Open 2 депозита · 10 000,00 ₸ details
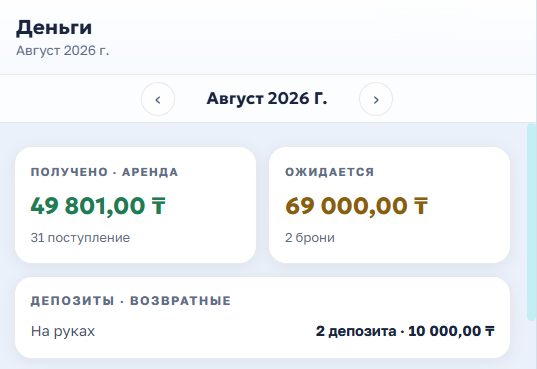537x369 pixels. point(405,331)
